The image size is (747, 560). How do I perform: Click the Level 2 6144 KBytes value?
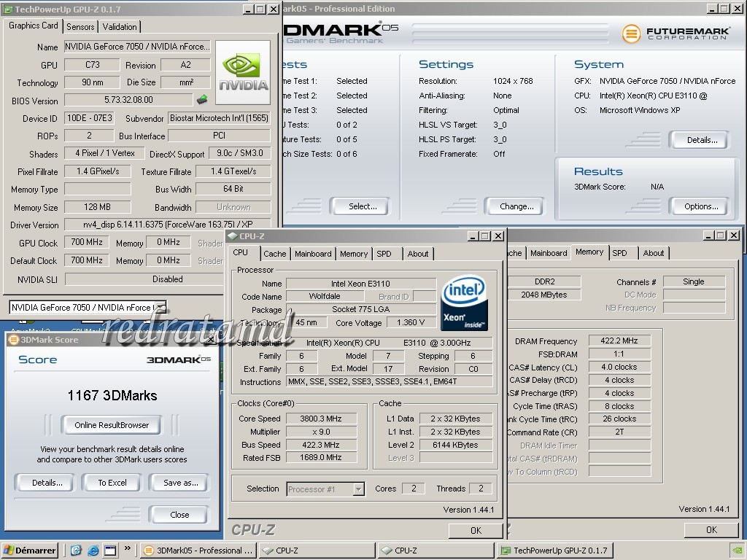[455, 445]
